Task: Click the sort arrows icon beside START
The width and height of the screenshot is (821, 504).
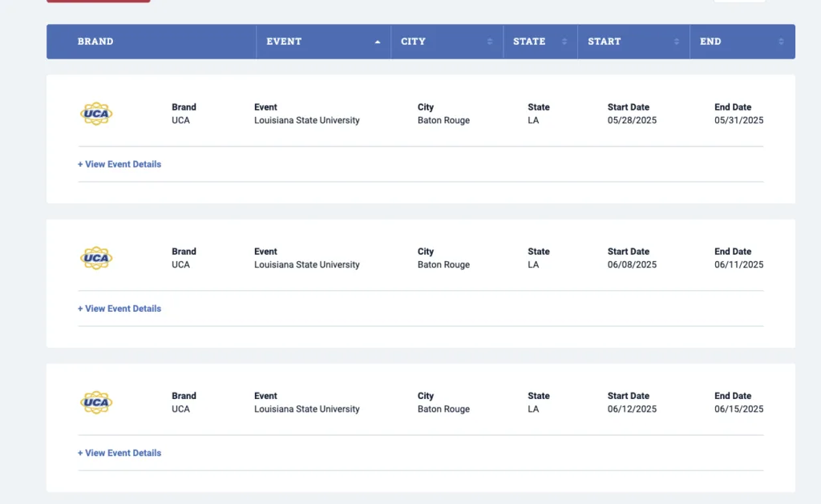Action: 677,42
